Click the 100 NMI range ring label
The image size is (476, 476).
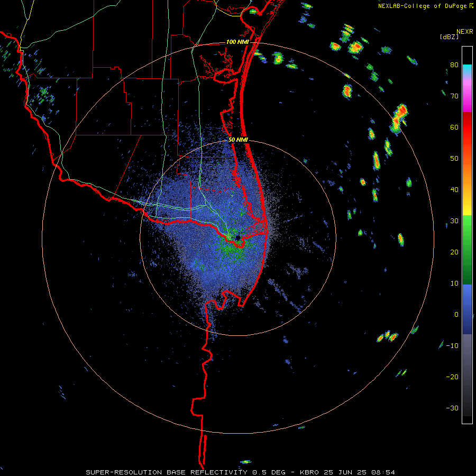coord(237,42)
